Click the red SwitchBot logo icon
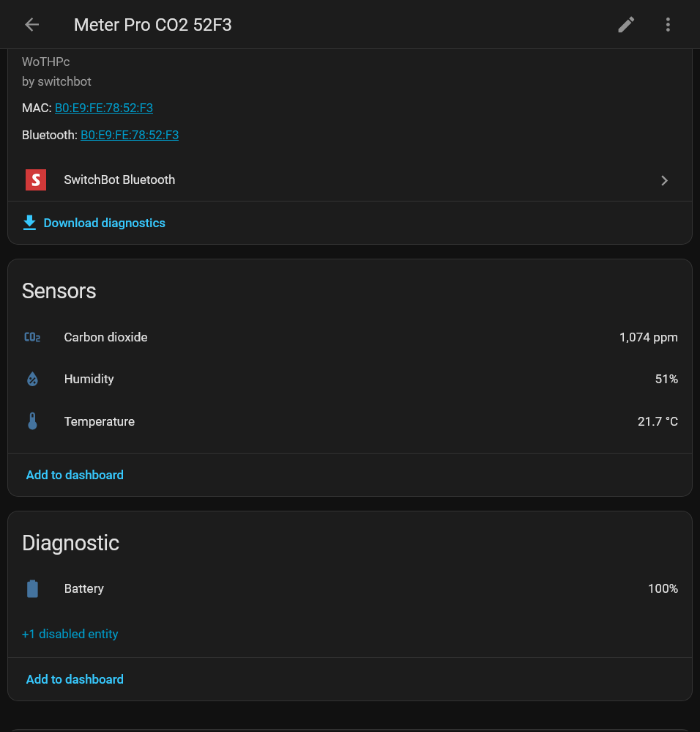 [35, 180]
